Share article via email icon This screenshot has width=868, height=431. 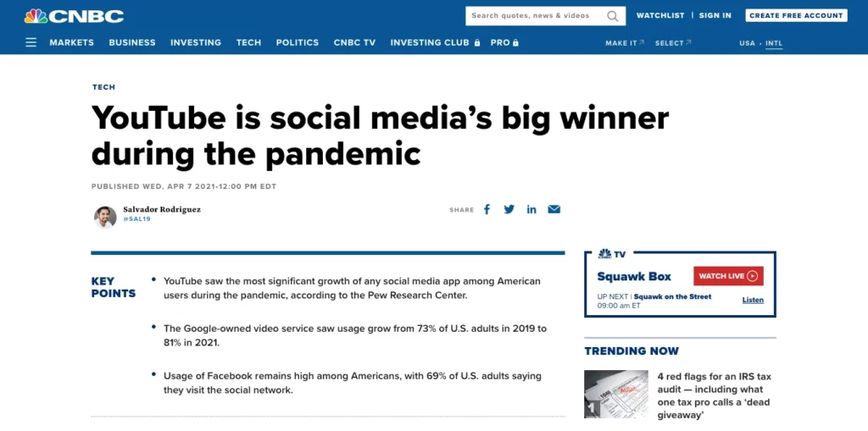554,209
